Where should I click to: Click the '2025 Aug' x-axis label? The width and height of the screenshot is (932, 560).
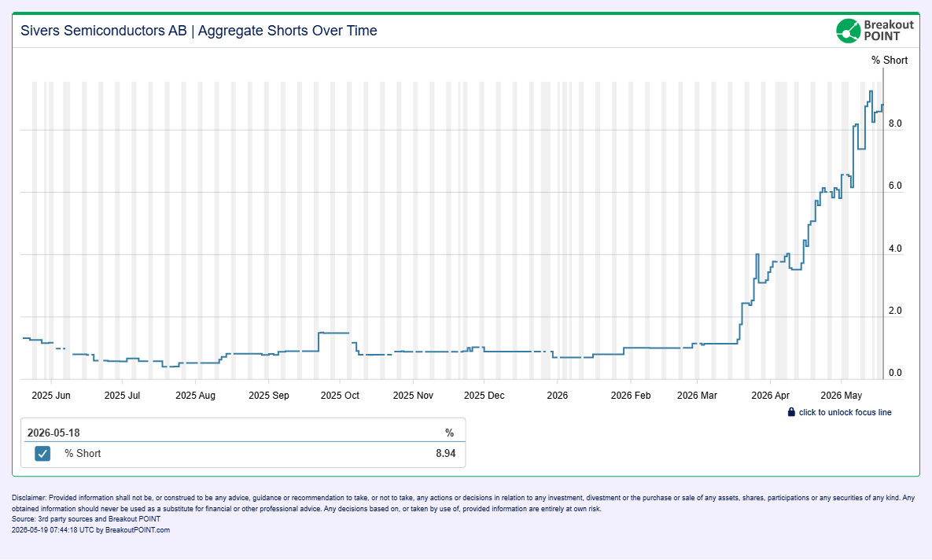(195, 396)
